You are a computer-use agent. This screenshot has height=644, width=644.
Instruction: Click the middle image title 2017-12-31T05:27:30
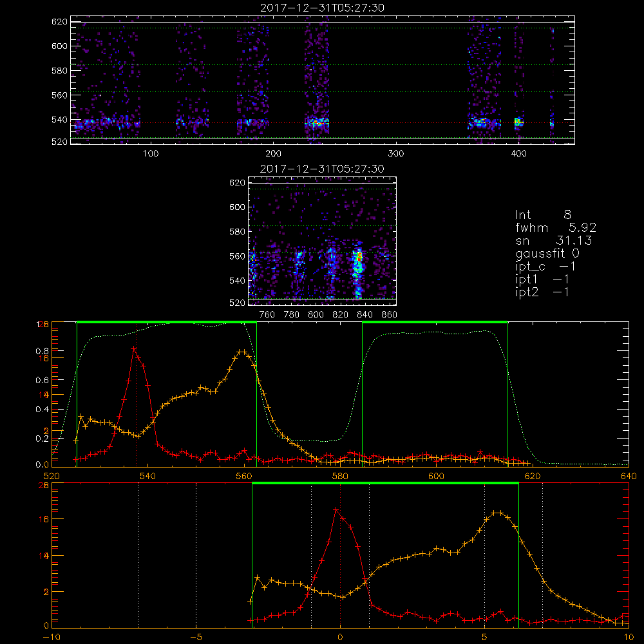point(323,169)
